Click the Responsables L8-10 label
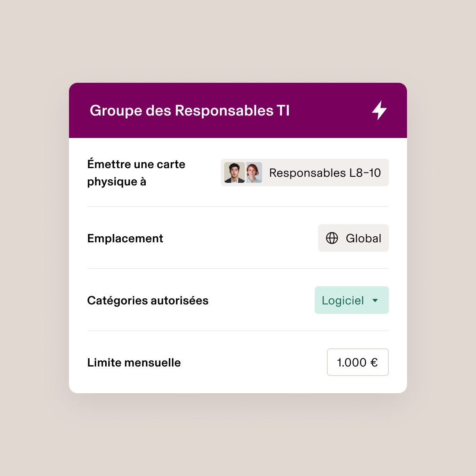 (x=325, y=172)
